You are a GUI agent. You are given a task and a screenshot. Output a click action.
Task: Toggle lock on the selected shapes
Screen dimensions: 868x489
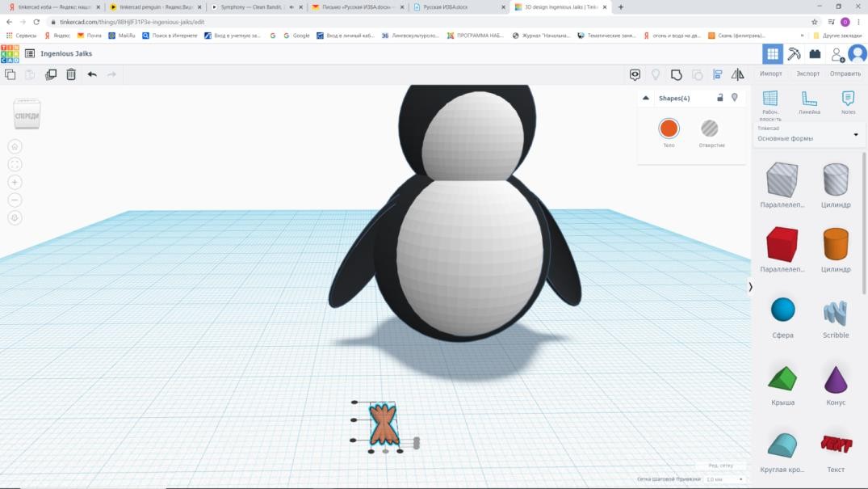719,98
